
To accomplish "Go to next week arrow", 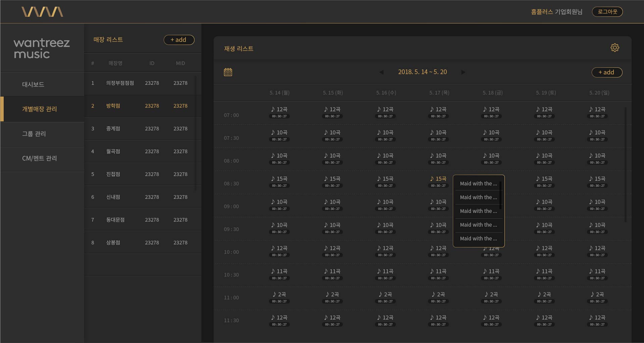I will click(x=463, y=72).
